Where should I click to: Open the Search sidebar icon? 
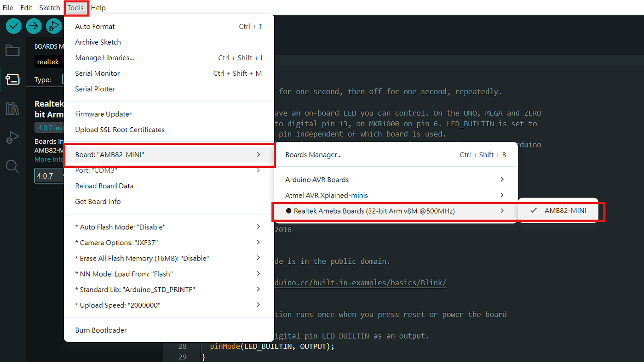(12, 166)
